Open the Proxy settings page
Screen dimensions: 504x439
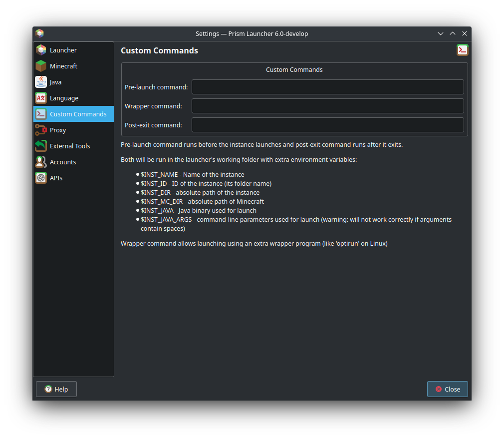[74, 130]
